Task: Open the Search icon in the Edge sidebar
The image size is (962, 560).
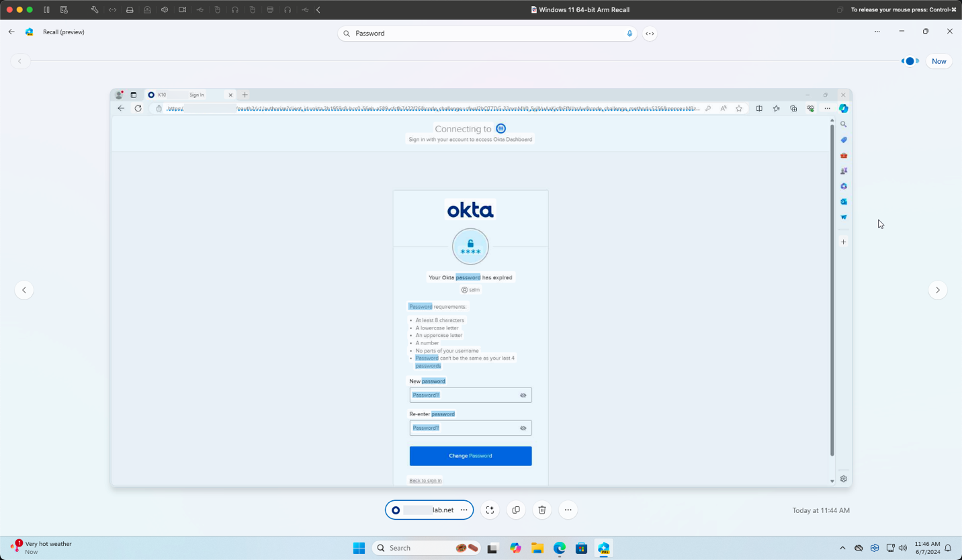Action: (843, 124)
